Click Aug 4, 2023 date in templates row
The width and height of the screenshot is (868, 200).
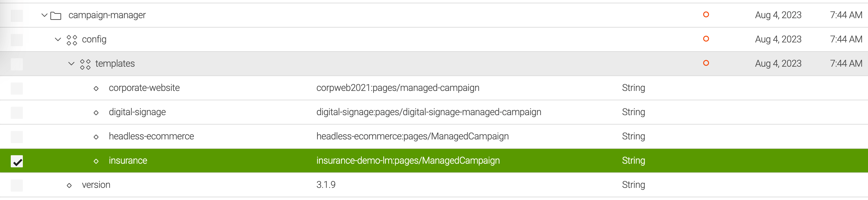pyautogui.click(x=778, y=64)
